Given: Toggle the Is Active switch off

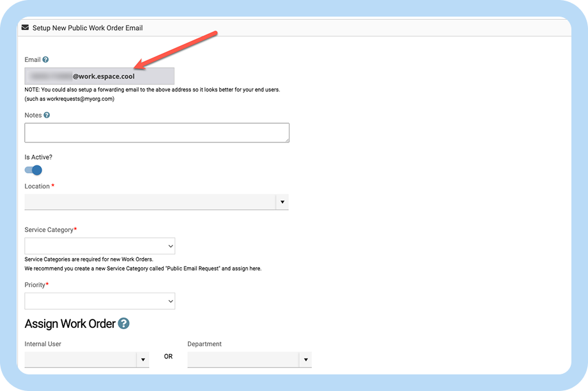Looking at the screenshot, I should [33, 170].
